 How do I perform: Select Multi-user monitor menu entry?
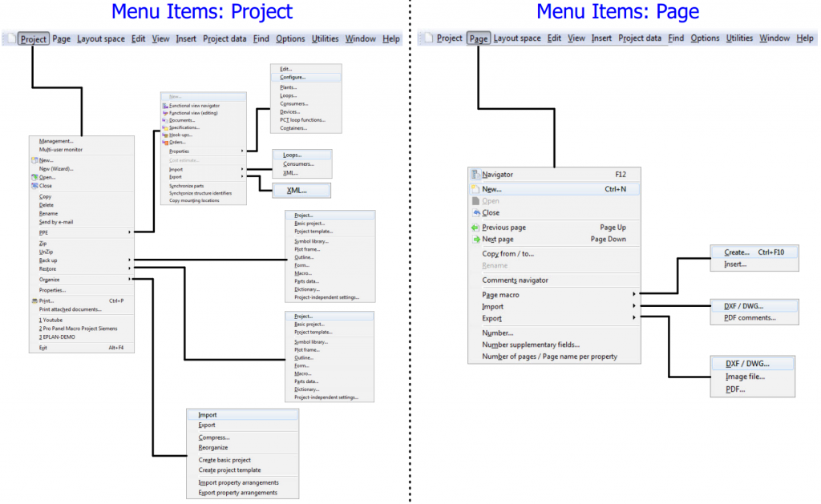(61, 150)
